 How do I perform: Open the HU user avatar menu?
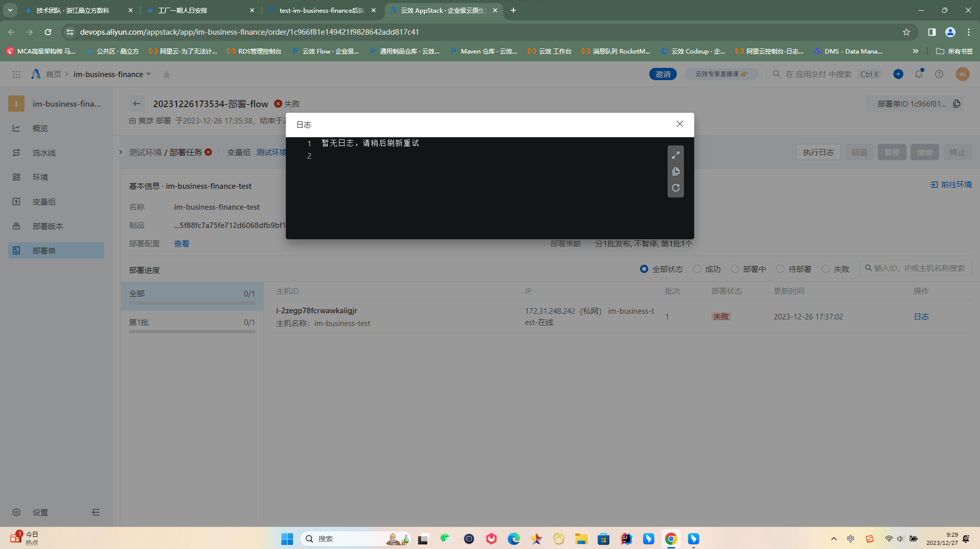(963, 74)
